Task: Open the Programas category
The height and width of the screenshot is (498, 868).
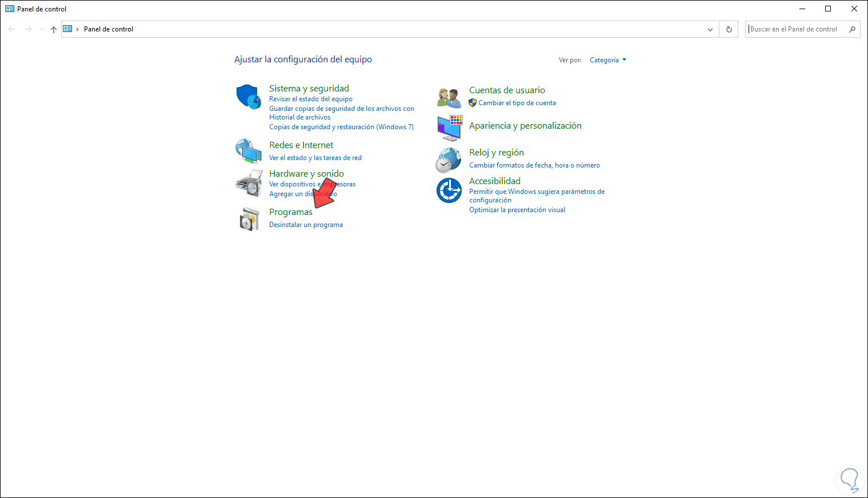Action: (x=291, y=212)
